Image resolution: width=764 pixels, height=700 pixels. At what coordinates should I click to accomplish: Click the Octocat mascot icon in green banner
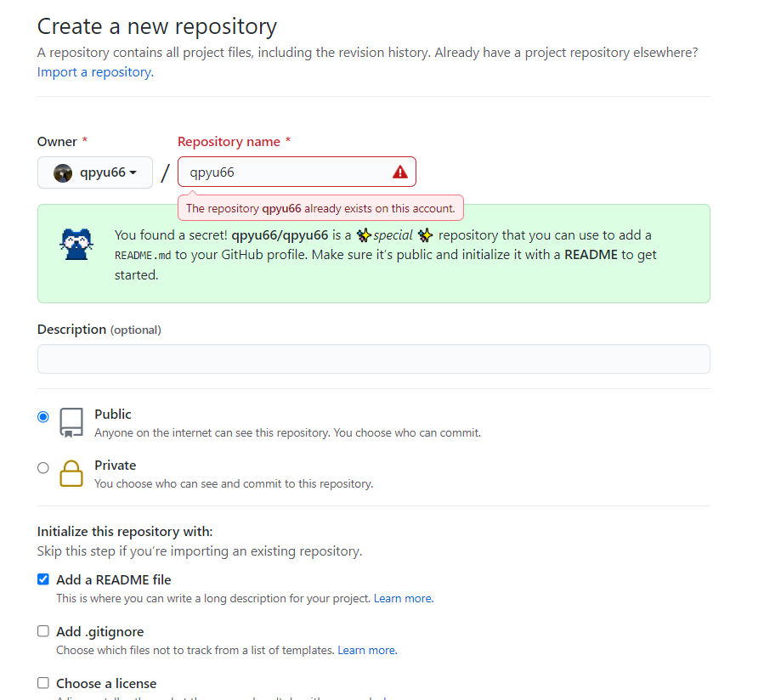[x=76, y=244]
